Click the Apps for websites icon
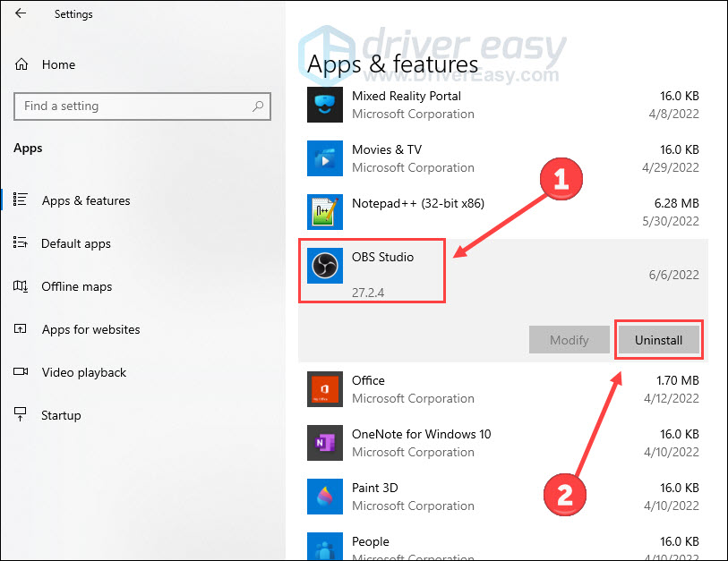The image size is (728, 561). point(20,329)
